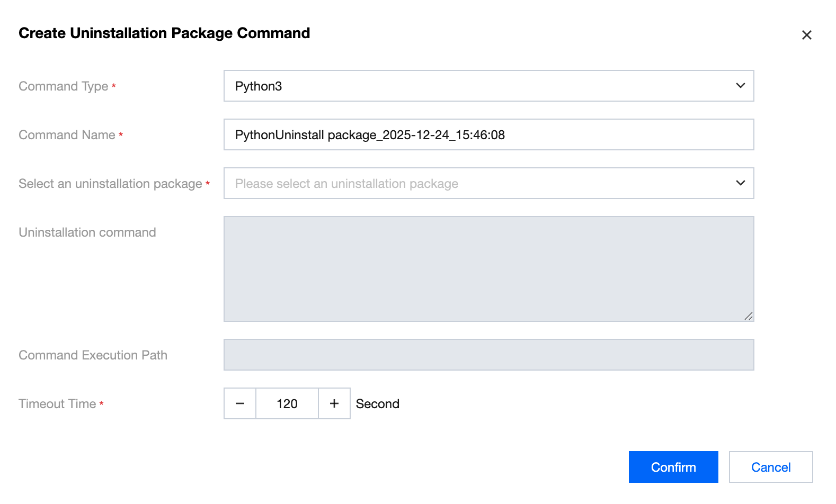Close the dialog using the X icon
This screenshot has height=504, width=836.
pos(806,35)
